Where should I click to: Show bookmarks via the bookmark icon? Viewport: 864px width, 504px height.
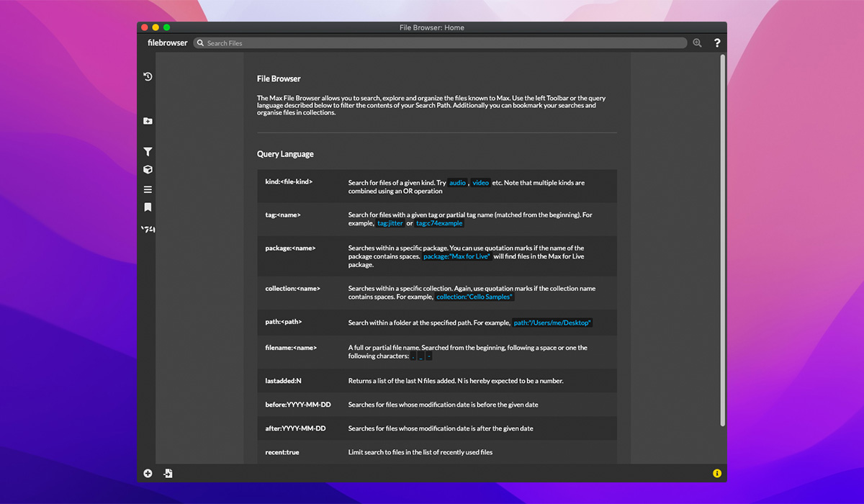click(x=148, y=207)
